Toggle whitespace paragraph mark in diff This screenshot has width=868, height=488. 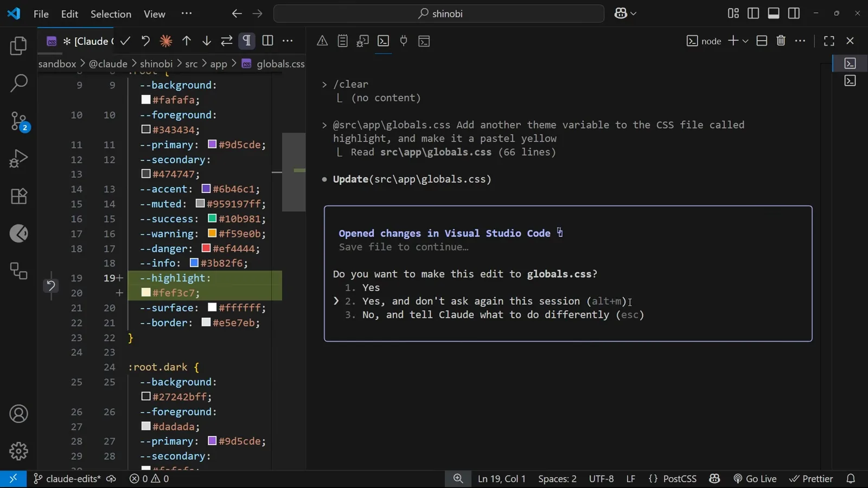pos(247,41)
